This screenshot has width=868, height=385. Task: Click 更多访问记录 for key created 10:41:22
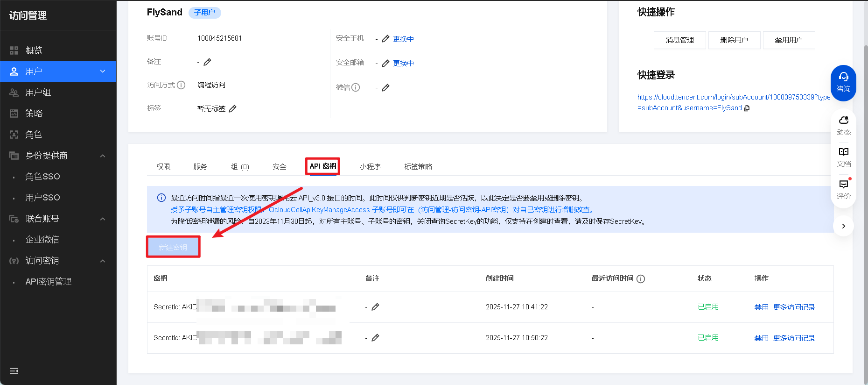click(794, 307)
